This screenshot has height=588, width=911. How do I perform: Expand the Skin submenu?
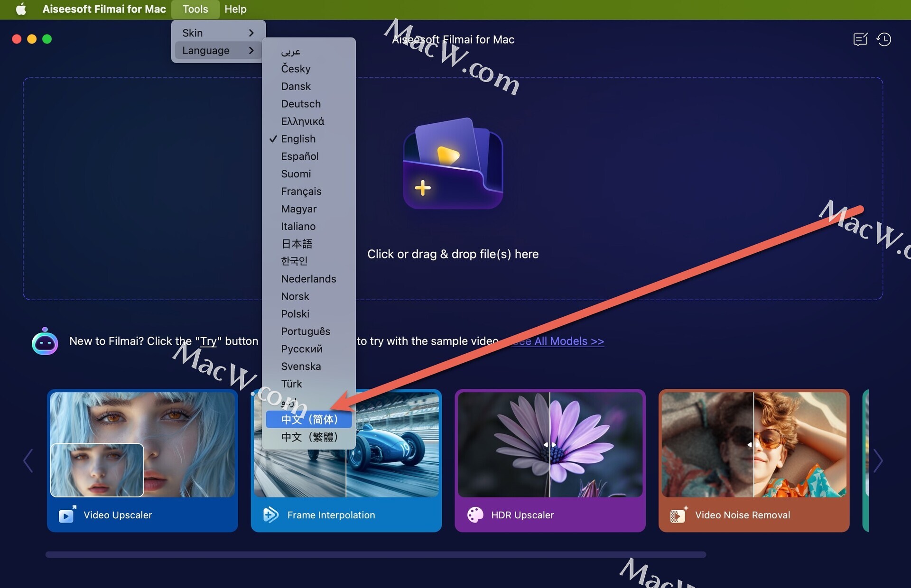[218, 33]
